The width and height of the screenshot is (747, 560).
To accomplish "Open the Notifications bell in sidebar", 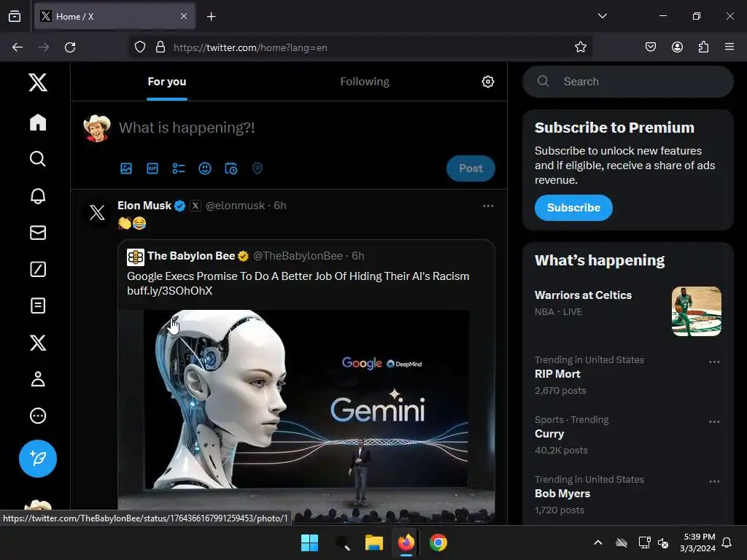I will pyautogui.click(x=38, y=195).
